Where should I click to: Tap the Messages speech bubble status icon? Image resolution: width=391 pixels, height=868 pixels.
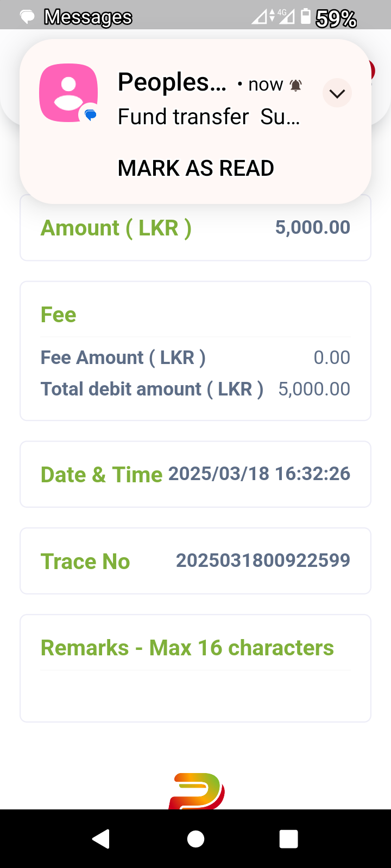pyautogui.click(x=27, y=17)
